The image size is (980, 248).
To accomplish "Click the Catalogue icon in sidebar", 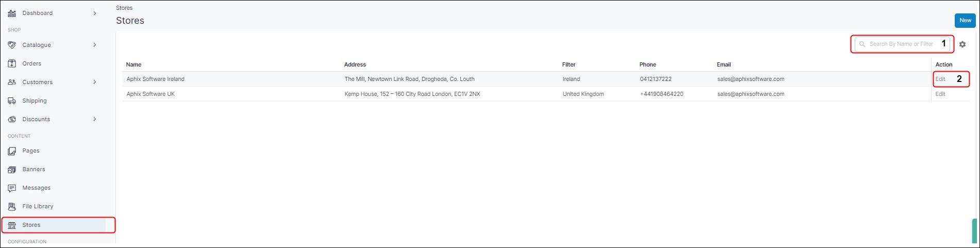I will pos(12,45).
